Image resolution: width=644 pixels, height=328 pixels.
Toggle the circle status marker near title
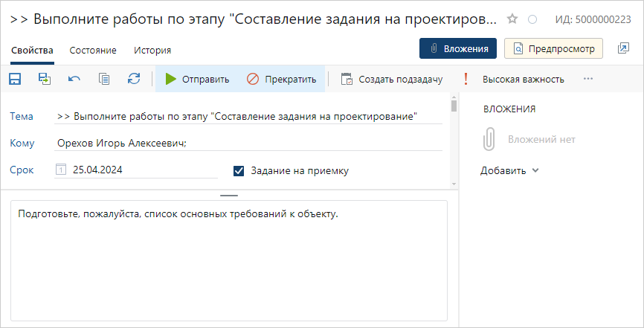532,19
